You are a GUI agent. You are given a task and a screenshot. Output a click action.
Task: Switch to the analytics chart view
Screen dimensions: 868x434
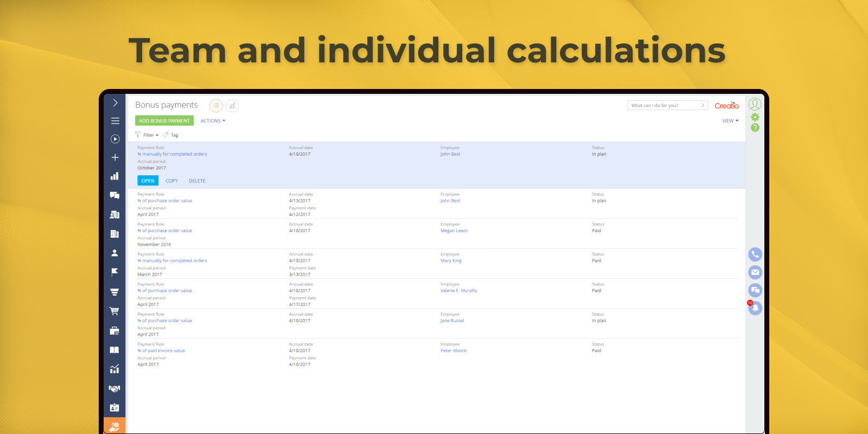tap(232, 106)
